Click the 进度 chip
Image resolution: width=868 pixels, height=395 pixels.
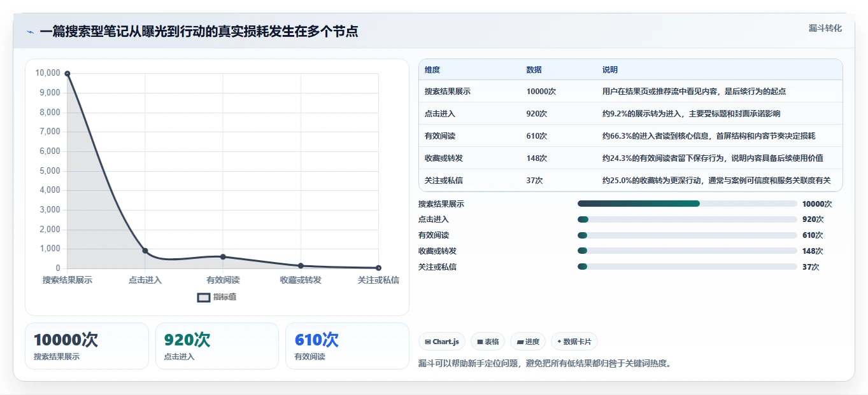[x=528, y=342]
